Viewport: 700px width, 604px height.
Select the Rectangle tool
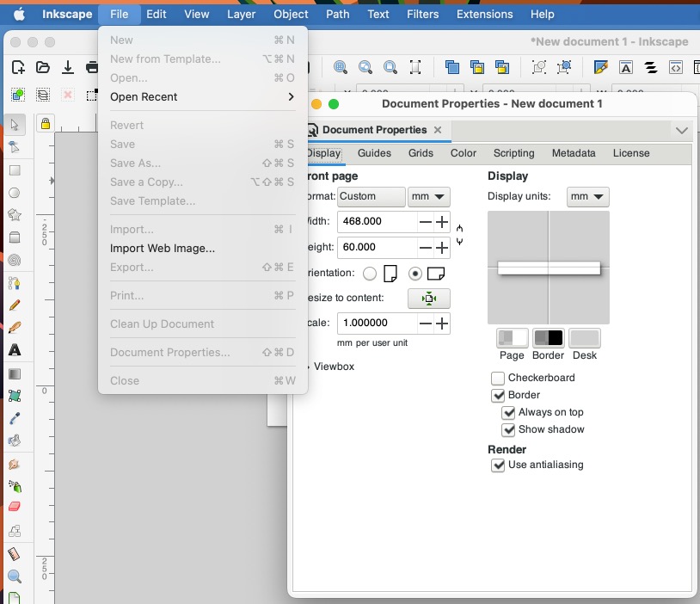coord(15,170)
